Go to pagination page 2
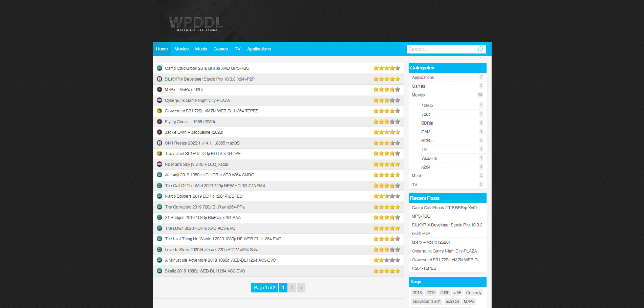The width and height of the screenshot is (644, 308). click(x=292, y=288)
